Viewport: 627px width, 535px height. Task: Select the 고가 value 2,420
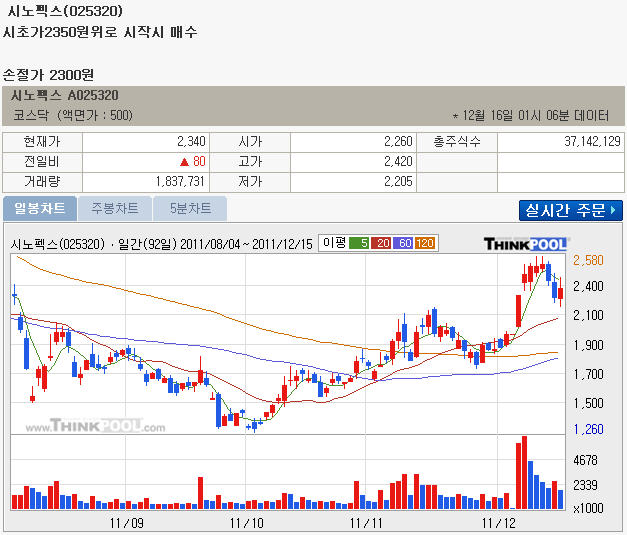coord(398,162)
